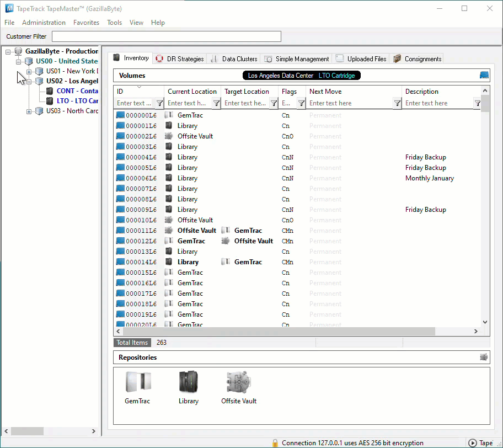The image size is (503, 448).
Task: Click the tape icon for volume 000002L6
Action: pyautogui.click(x=120, y=136)
